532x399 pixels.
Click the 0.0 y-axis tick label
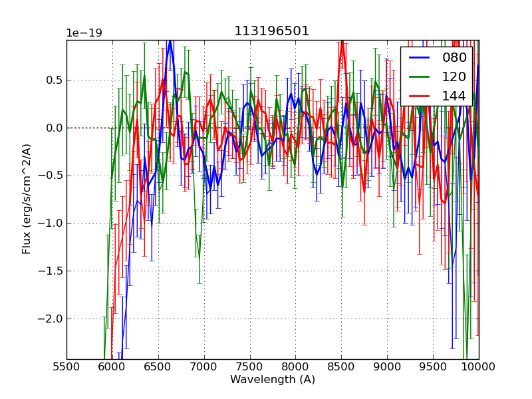(x=53, y=128)
